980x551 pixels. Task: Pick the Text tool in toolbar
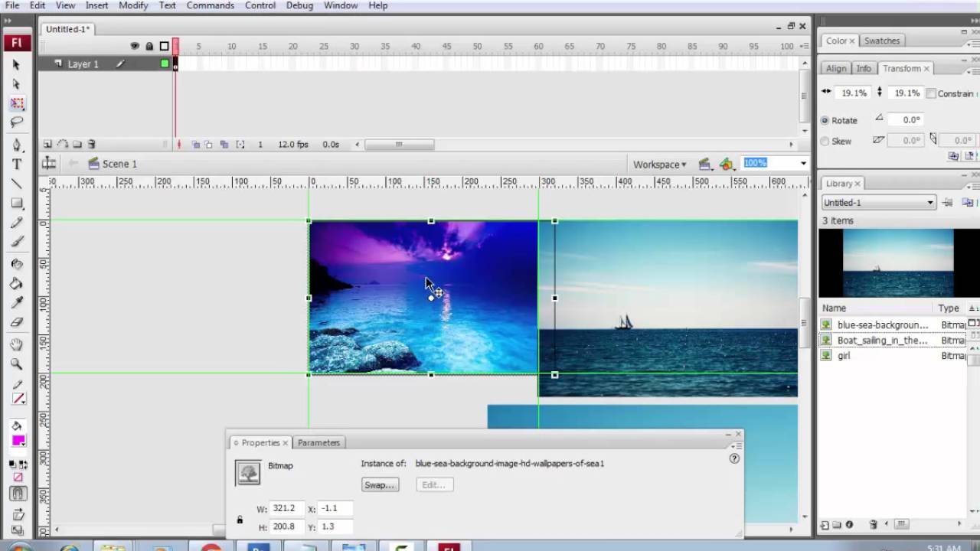tap(17, 165)
